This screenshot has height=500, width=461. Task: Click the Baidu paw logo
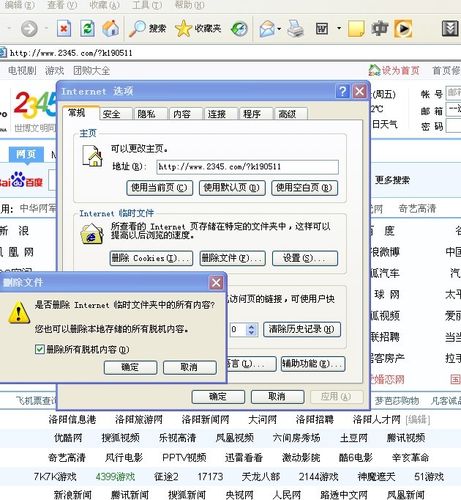18,179
